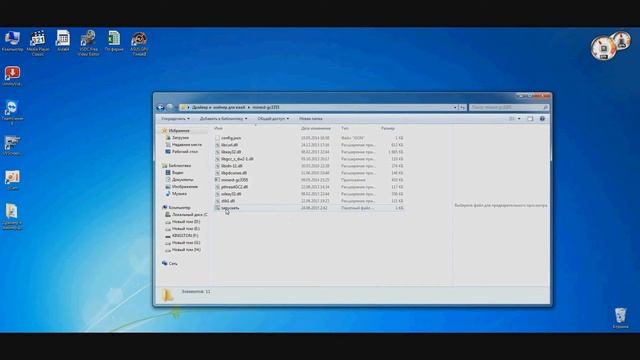Click the Explorer Forward arrow button
640x360 pixels.
(170, 107)
